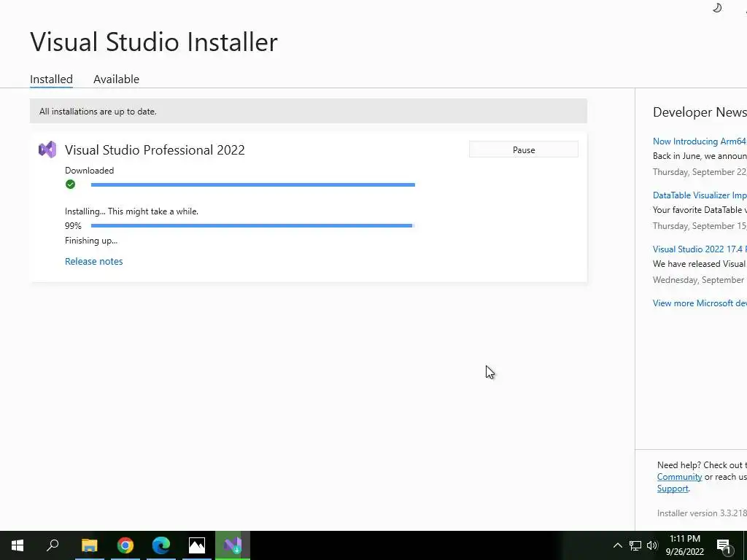Click View more Microsoft developer news link
This screenshot has height=560, width=747.
700,303
